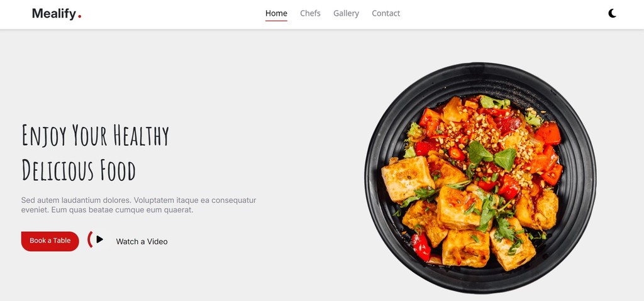Navigate to the Contact page link
The width and height of the screenshot is (644, 301).
tap(386, 14)
